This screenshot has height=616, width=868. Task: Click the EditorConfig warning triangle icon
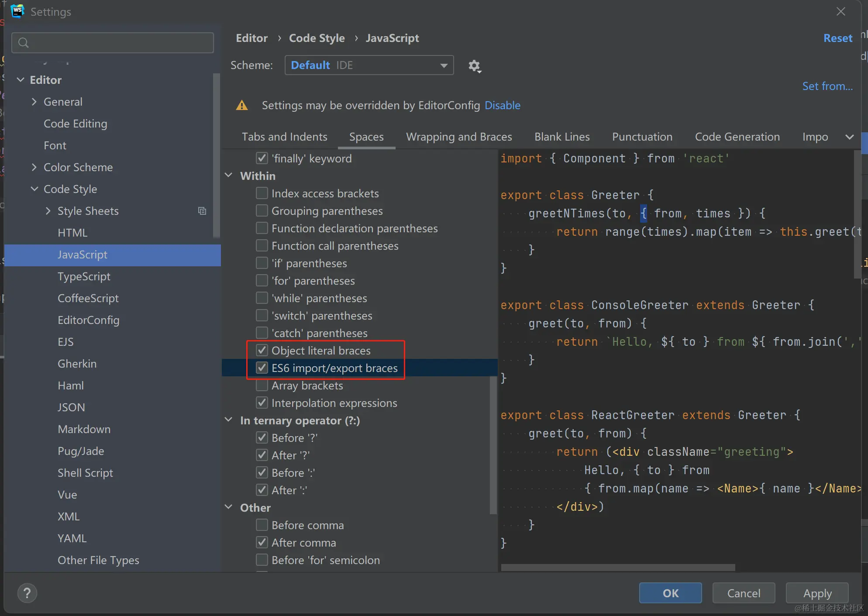241,106
